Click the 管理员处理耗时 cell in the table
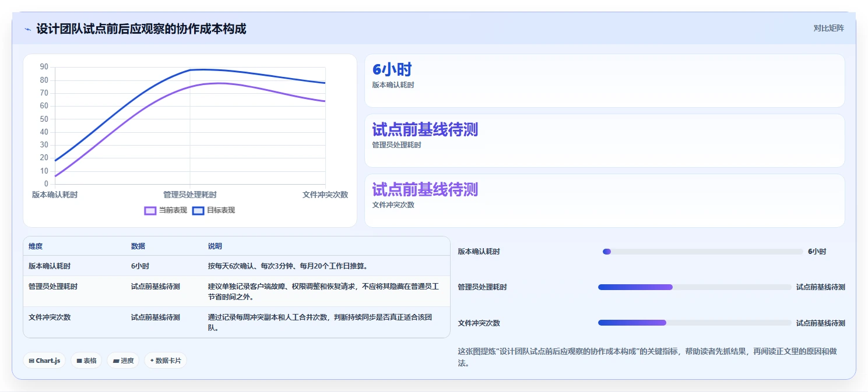The image size is (868, 392). pyautogui.click(x=53, y=287)
